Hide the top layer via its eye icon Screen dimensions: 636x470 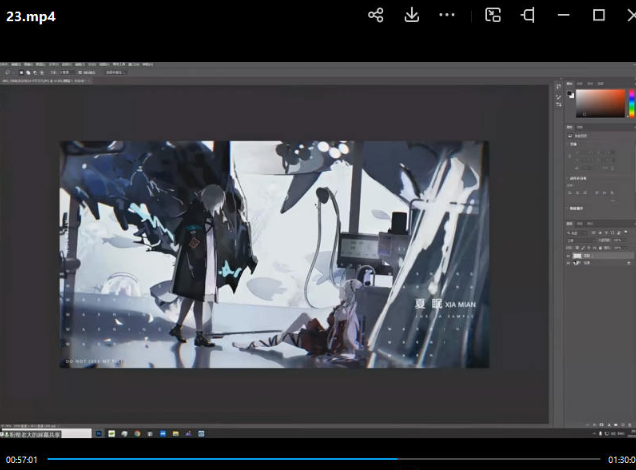click(x=568, y=256)
